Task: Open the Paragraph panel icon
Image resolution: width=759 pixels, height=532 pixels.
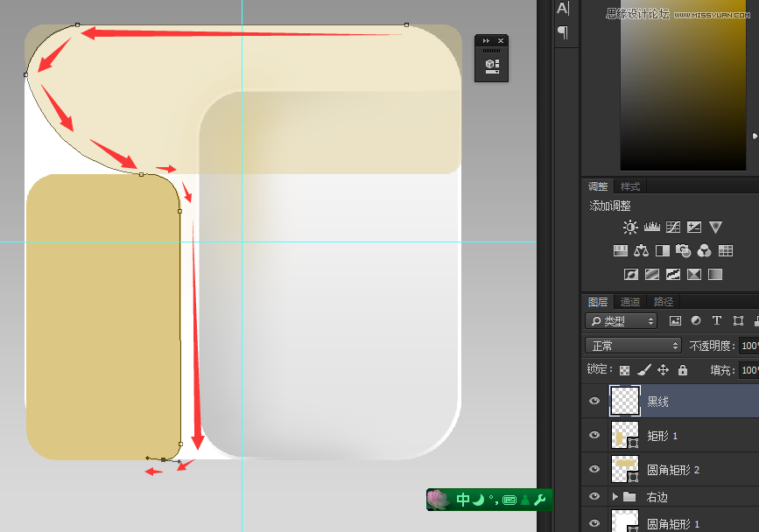Action: (x=563, y=32)
